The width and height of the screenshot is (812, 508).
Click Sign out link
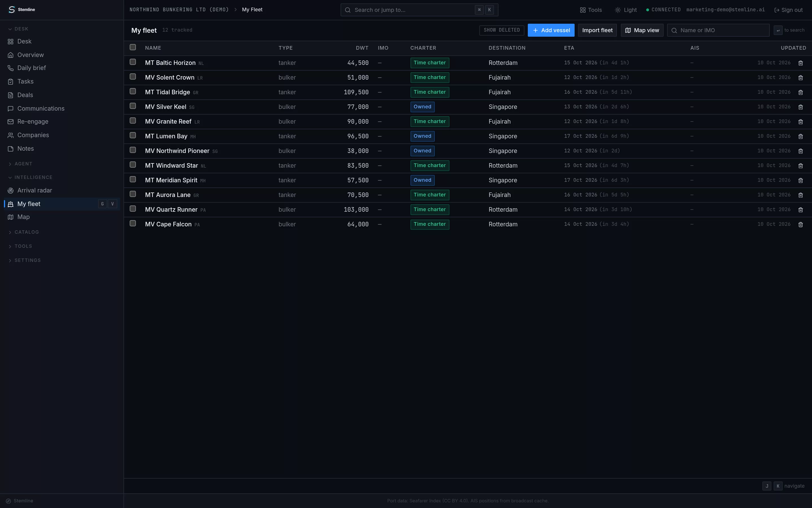788,10
